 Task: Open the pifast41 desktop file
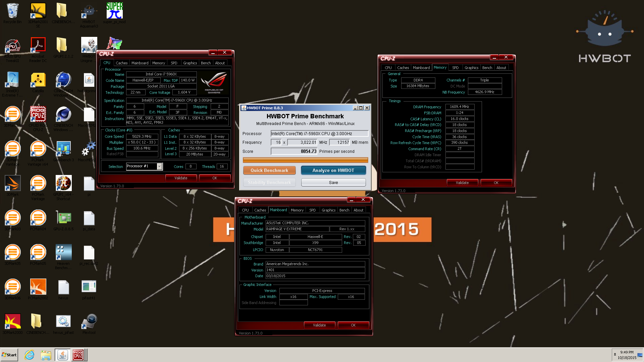(89, 289)
